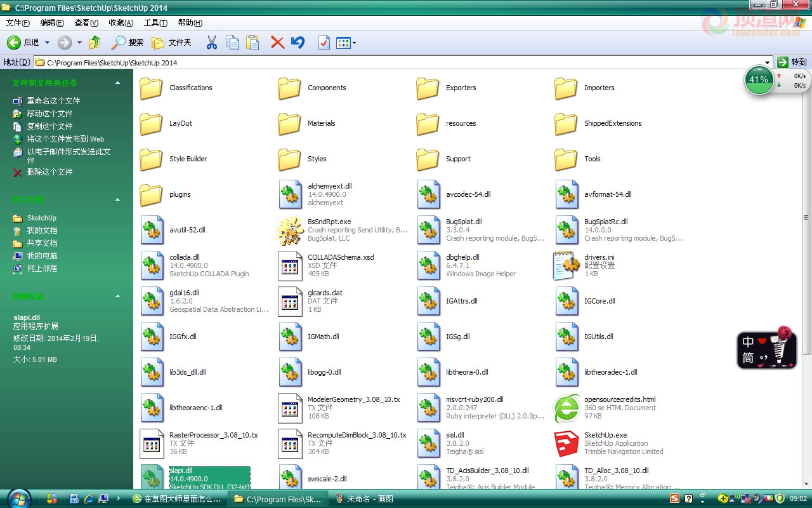Select the RasterProcessor_3.08_10.tx file name
Viewport: 812px width, 508px height.
tap(214, 435)
